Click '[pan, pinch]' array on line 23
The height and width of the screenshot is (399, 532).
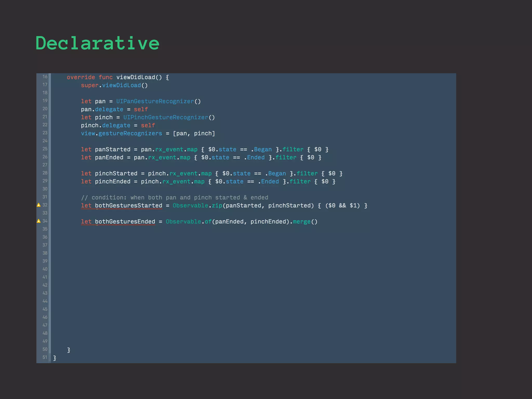click(194, 134)
